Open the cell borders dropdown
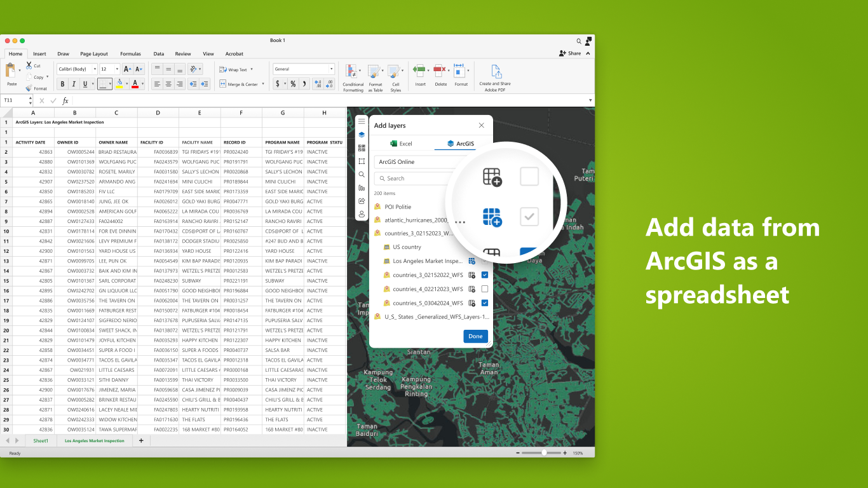The width and height of the screenshot is (868, 488). [109, 84]
